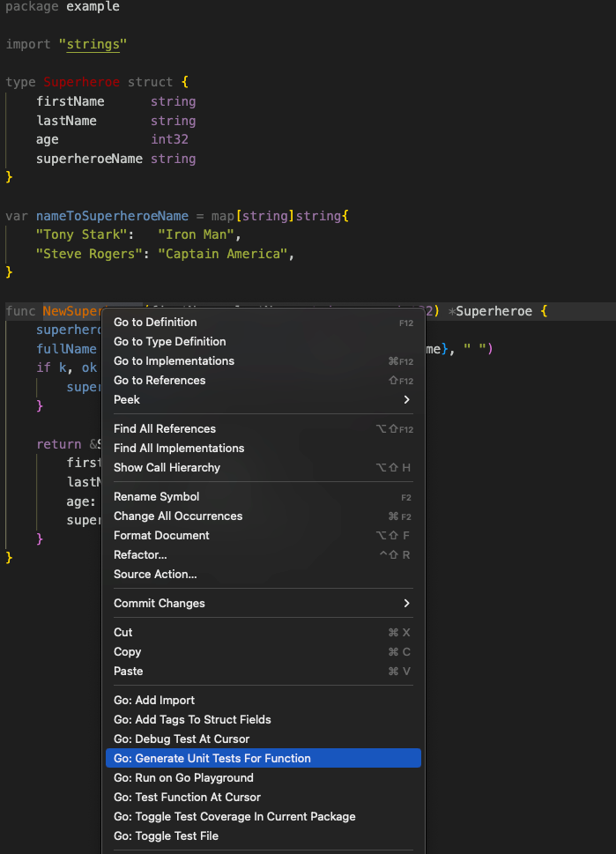Choose Go: Toggle Test Coverage In Current Package

pos(234,817)
